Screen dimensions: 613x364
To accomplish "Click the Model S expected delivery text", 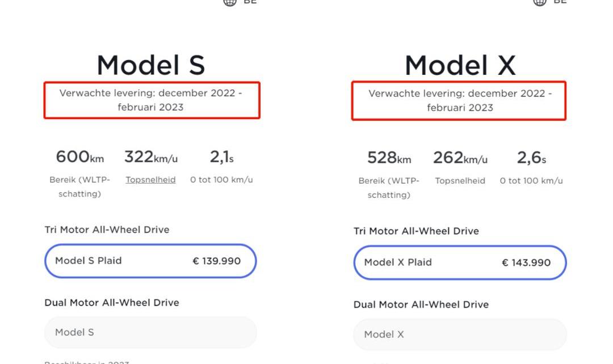I will click(x=151, y=100).
